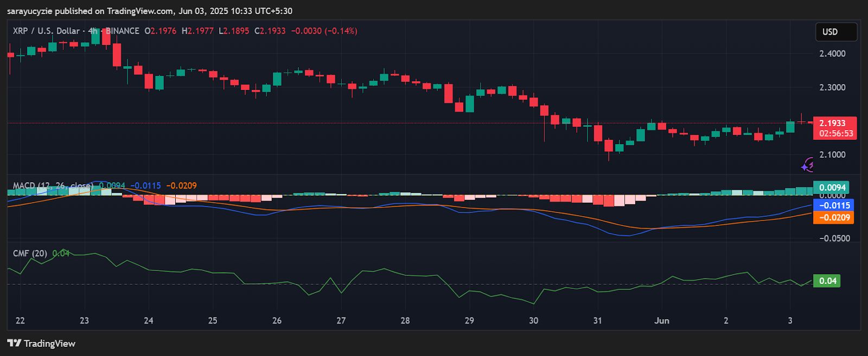The width and height of the screenshot is (868, 356).
Task: Click the green MACD histogram value tag 0.0094
Action: 831,187
